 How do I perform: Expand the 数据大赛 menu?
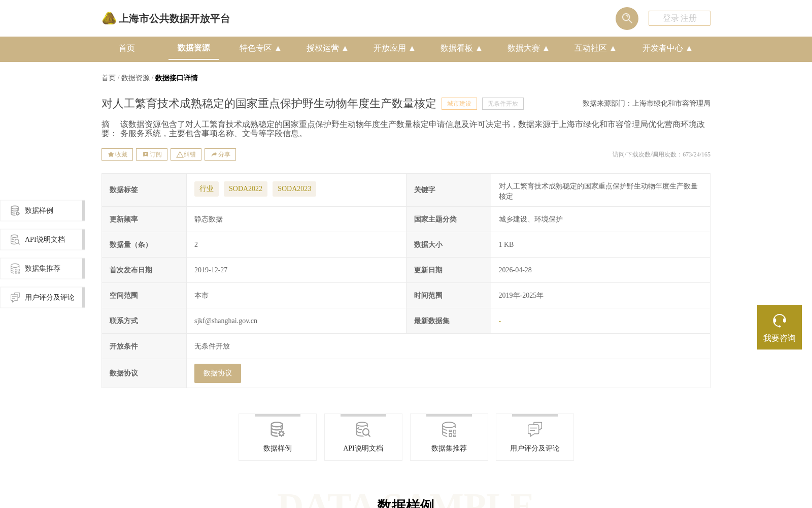(x=528, y=48)
